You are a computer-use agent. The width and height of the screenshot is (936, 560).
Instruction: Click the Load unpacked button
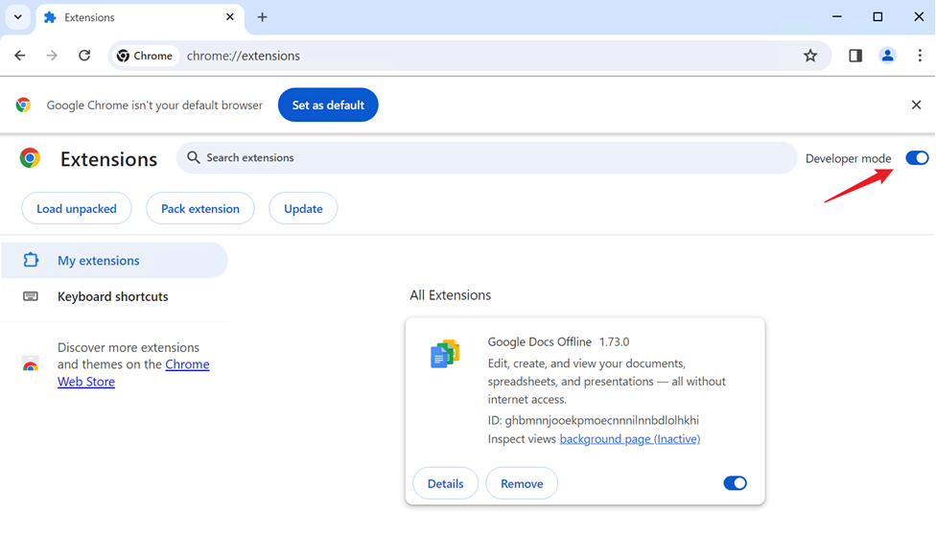tap(76, 208)
